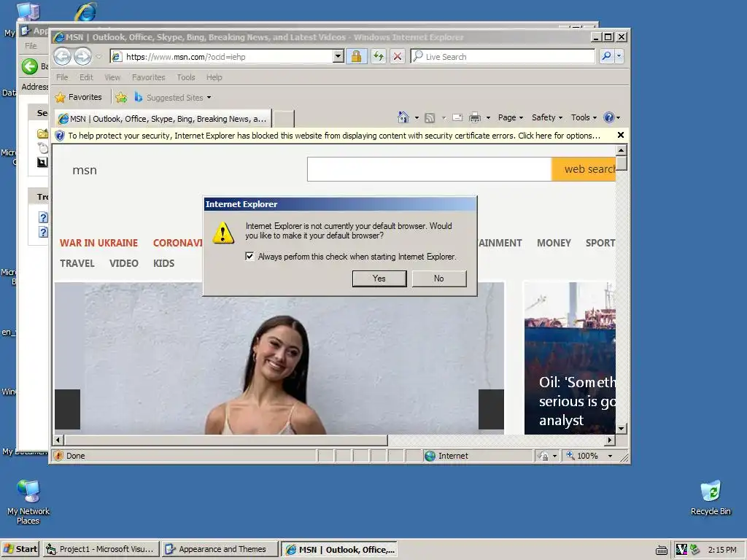Click the horizontal scrollbar right arrow
The image size is (747, 560).
pyautogui.click(x=610, y=440)
